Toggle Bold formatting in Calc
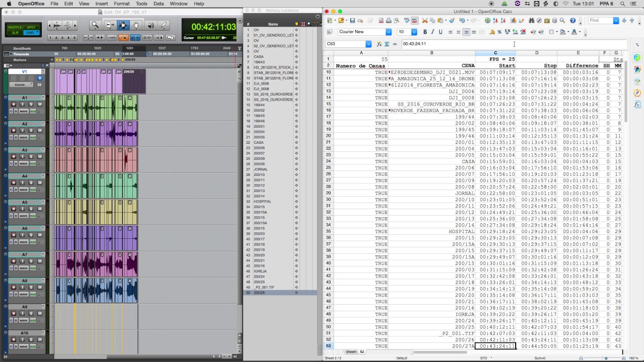This screenshot has width=644, height=362. coord(425,32)
